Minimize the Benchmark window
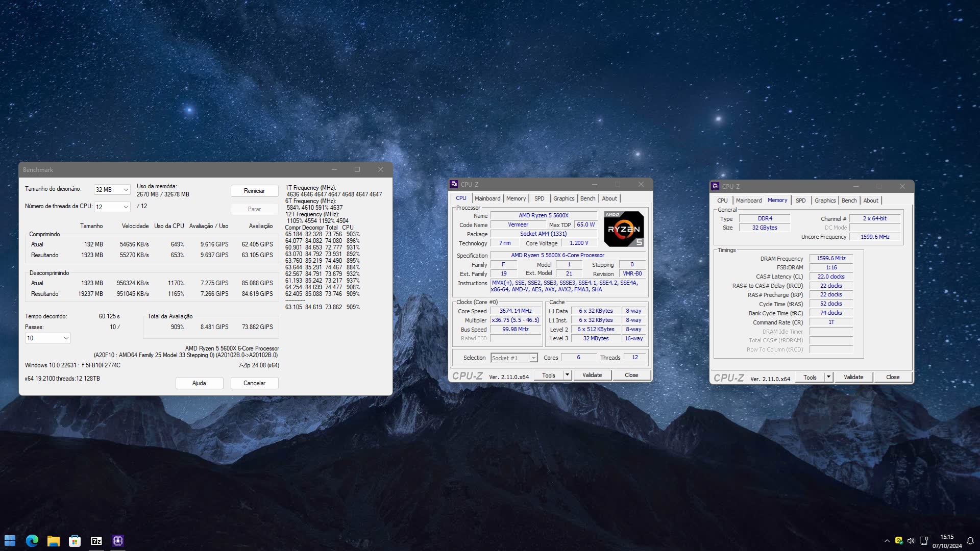 click(x=334, y=170)
